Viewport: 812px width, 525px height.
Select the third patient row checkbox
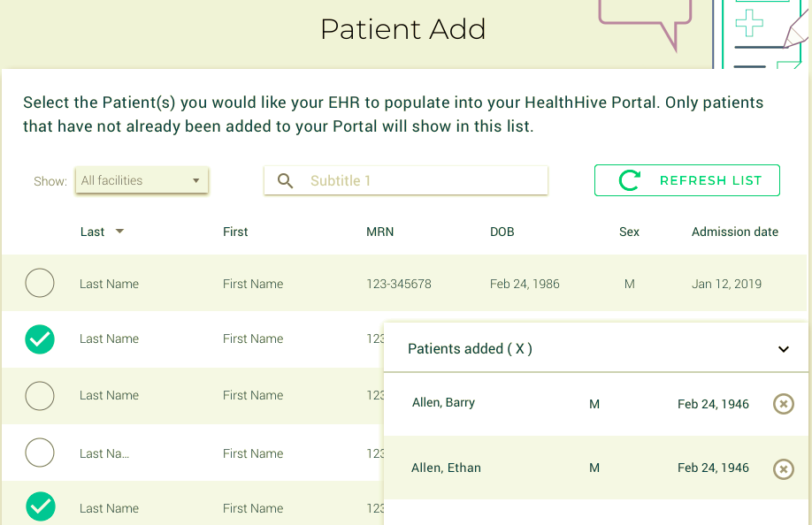coord(40,395)
